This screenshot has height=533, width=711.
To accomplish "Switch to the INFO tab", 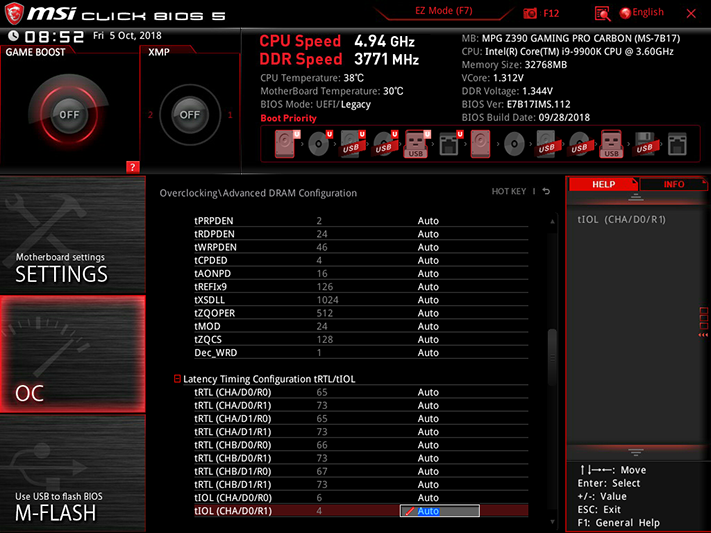I will [x=673, y=184].
